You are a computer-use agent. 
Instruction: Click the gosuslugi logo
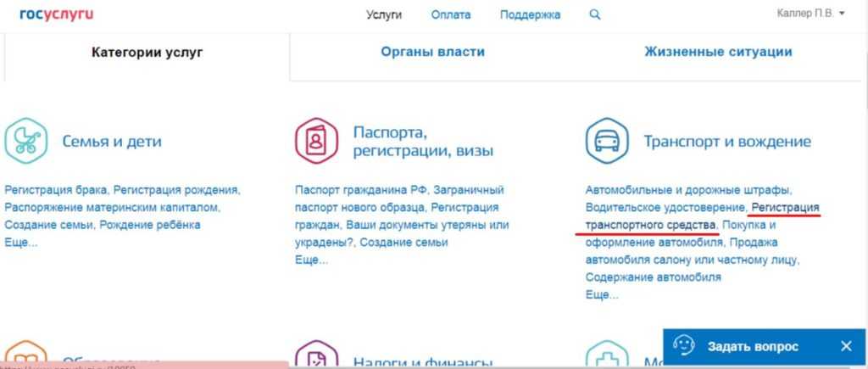57,14
